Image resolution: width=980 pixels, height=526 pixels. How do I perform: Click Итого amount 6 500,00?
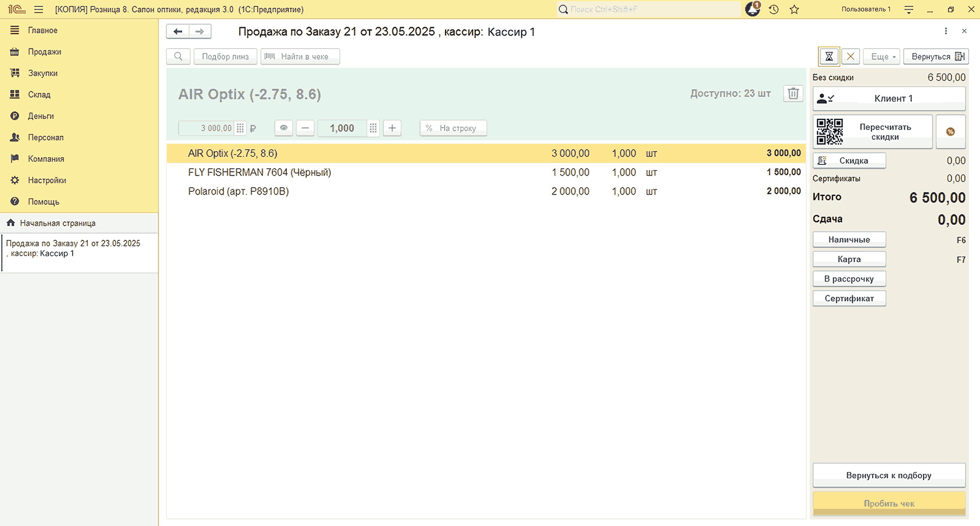[937, 198]
